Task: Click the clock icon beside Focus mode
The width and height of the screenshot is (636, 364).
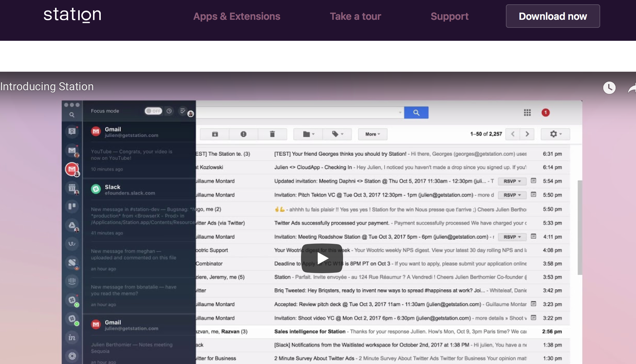Action: [x=169, y=111]
